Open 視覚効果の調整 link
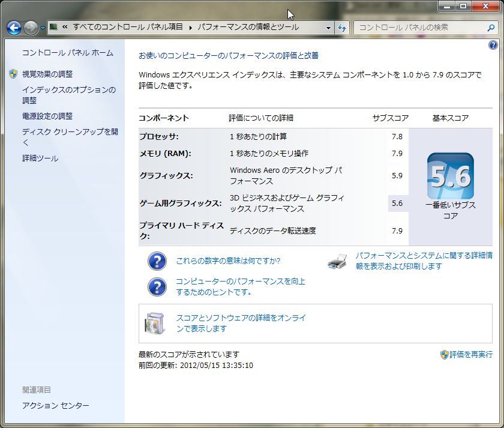 click(x=47, y=74)
